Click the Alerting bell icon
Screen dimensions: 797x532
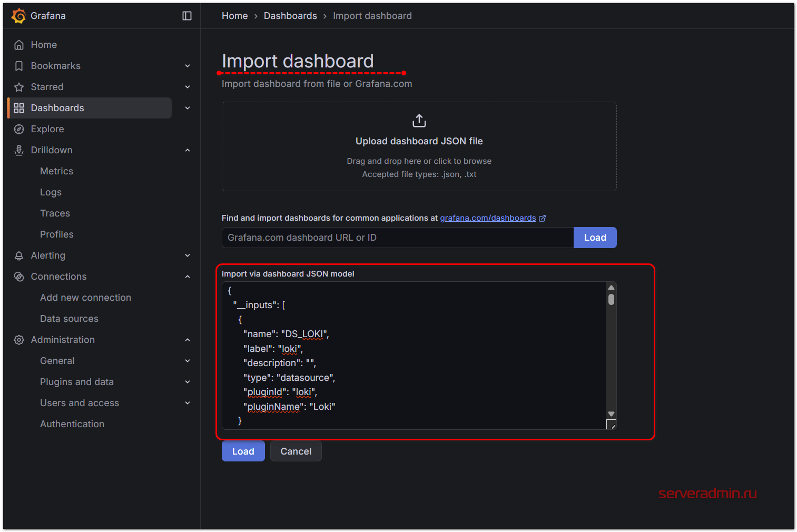(x=19, y=255)
